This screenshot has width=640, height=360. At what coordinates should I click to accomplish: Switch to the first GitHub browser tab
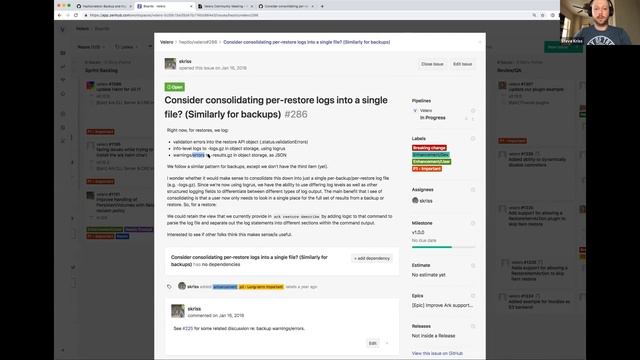pyautogui.click(x=104, y=6)
